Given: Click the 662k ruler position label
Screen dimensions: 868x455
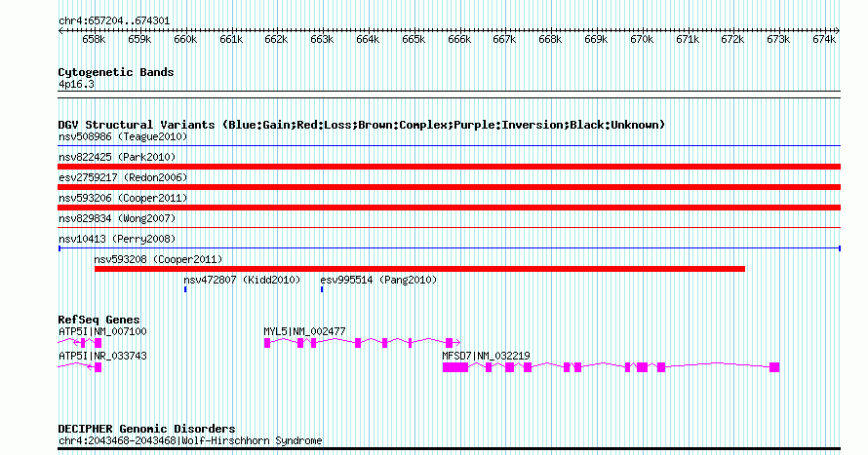Looking at the screenshot, I should [x=276, y=39].
